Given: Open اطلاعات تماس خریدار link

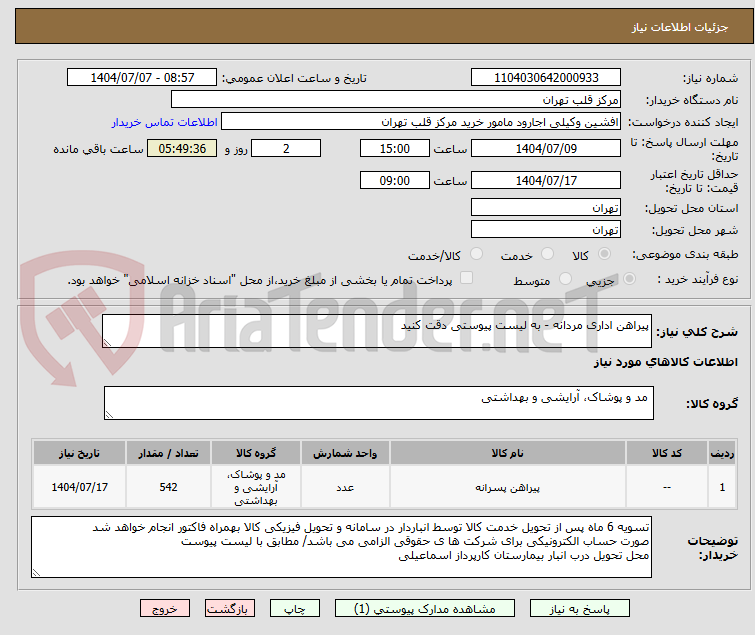Looking at the screenshot, I should tap(165, 122).
